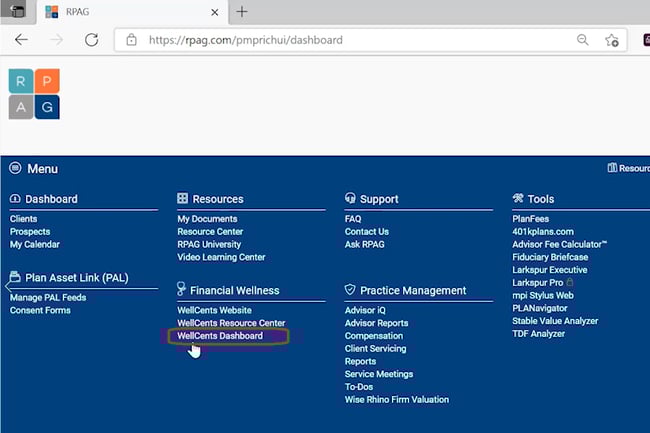Image resolution: width=650 pixels, height=433 pixels.
Task: Open the Clients link
Action: (x=24, y=219)
